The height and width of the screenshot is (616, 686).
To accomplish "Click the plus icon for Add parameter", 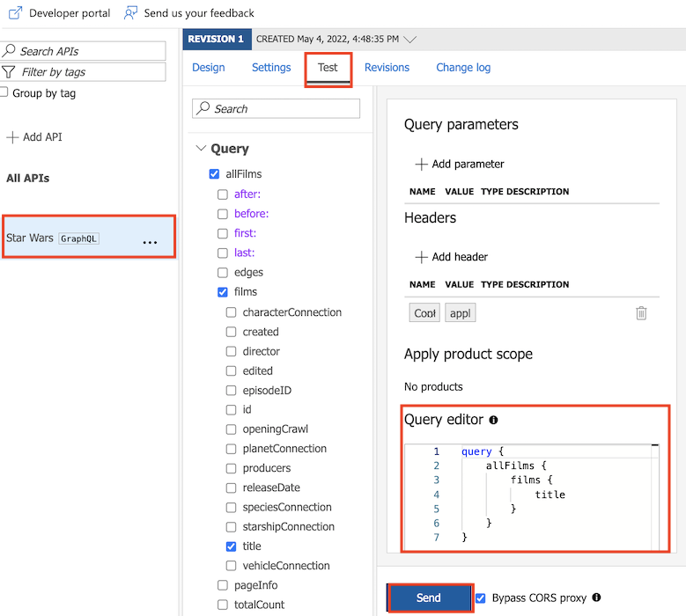I will [421, 164].
